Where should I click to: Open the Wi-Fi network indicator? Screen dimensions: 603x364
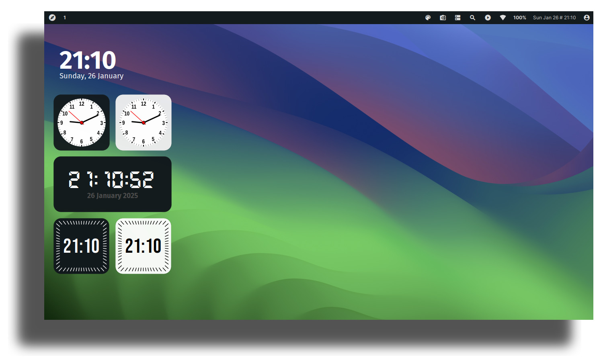pos(503,18)
